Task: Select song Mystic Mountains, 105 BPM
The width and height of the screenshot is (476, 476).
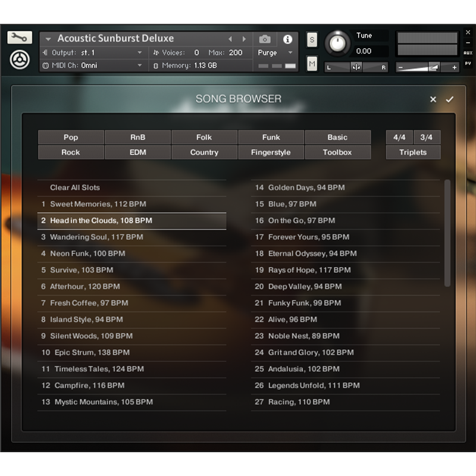Action: coord(131,402)
